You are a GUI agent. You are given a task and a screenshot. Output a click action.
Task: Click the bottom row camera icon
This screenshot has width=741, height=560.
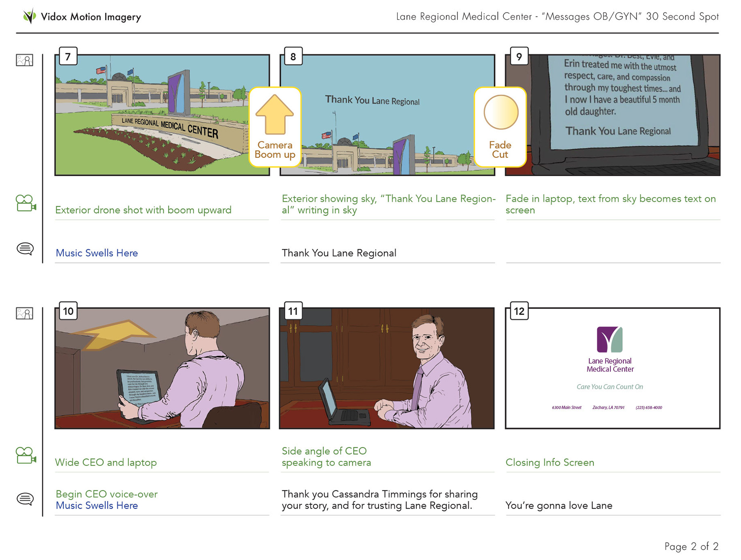26,455
